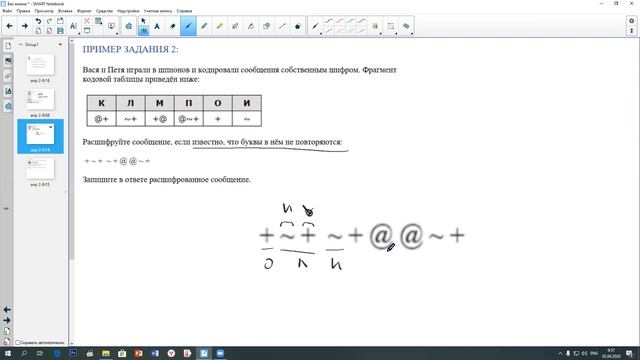Open the Справка menu
Screen dimensions: 640x360
pyautogui.click(x=184, y=11)
